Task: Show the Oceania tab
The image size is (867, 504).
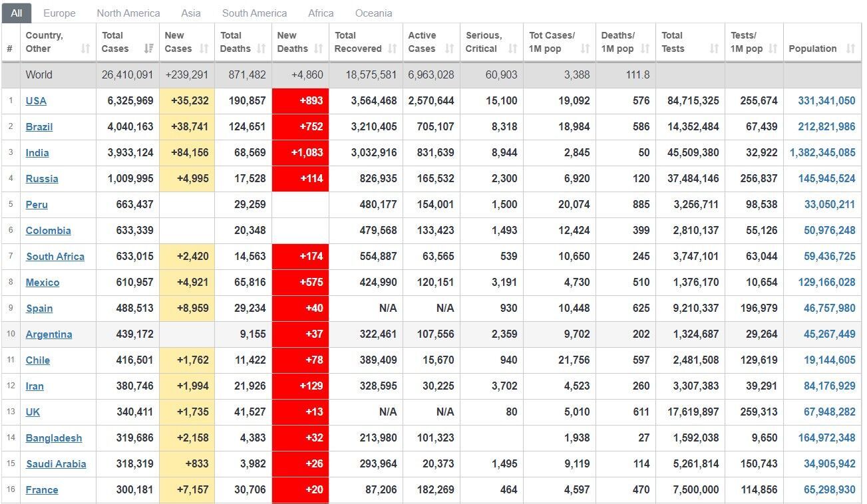Action: [x=373, y=13]
